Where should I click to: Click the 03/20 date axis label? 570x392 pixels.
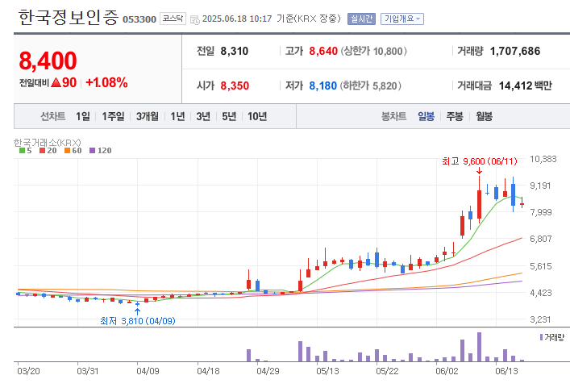click(29, 371)
